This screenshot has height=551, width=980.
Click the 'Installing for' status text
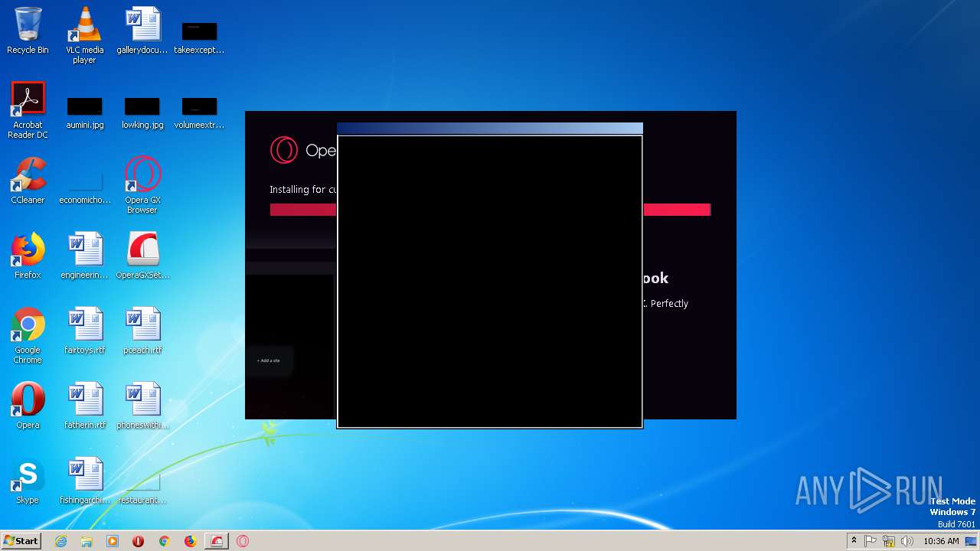click(x=302, y=189)
